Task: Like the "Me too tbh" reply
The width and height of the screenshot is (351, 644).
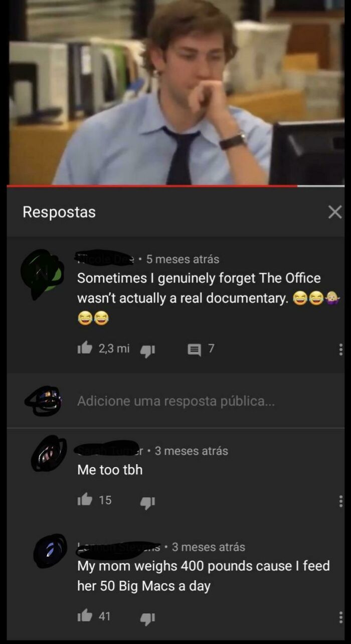Action: (84, 500)
